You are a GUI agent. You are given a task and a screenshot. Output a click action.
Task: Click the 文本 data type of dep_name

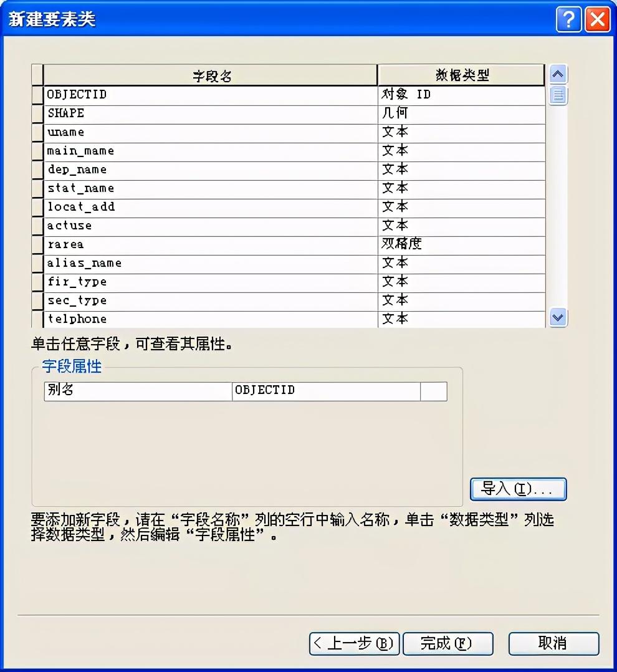pyautogui.click(x=461, y=171)
